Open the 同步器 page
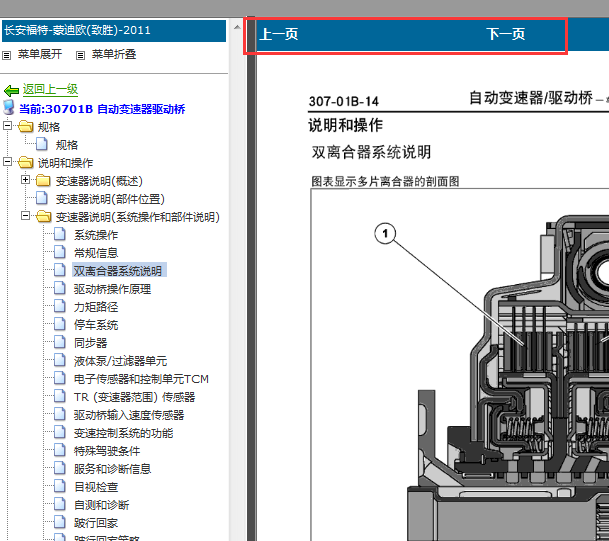This screenshot has width=609, height=541. [x=90, y=343]
